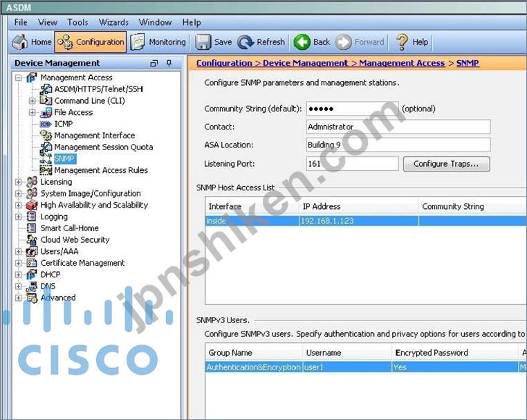Viewport: 527px width, 420px height.
Task: Click the Authentication&Encryption group cell
Action: pyautogui.click(x=254, y=367)
